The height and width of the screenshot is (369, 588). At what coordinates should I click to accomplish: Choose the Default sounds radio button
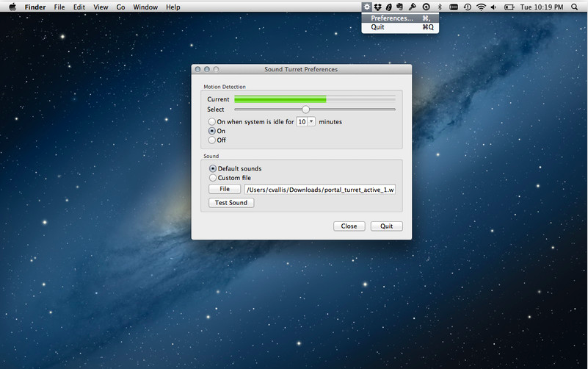pyautogui.click(x=213, y=169)
